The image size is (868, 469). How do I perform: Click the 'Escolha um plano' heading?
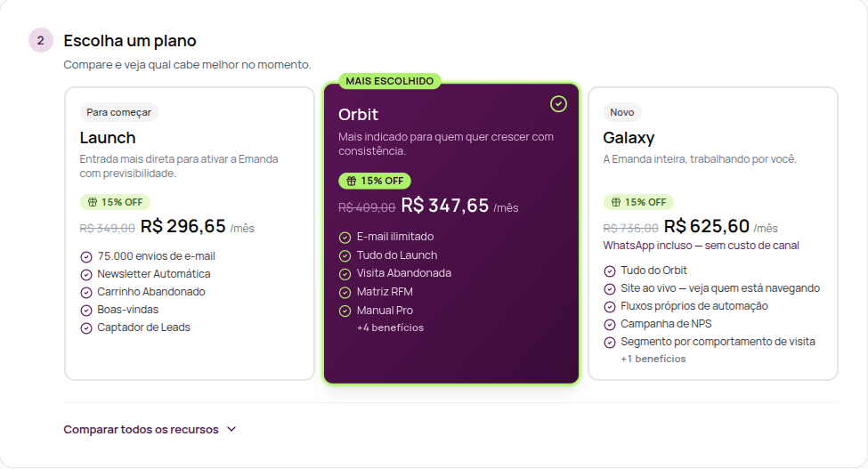click(x=130, y=41)
